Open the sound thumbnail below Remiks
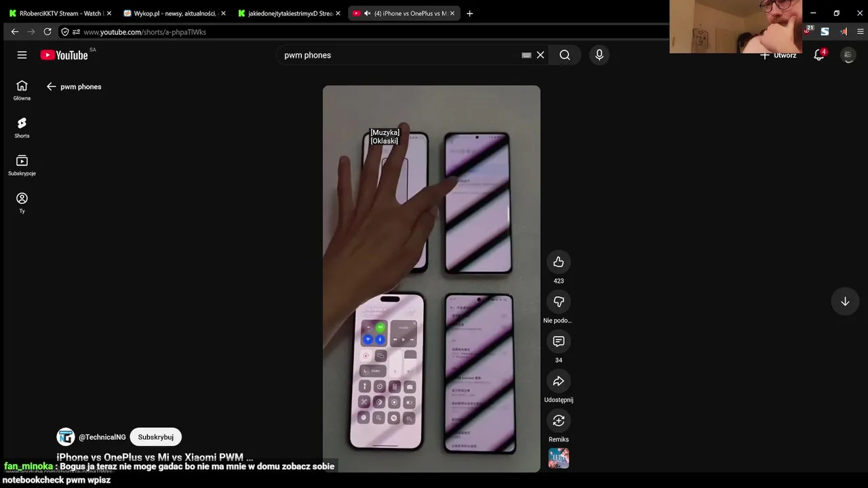The width and height of the screenshot is (868, 488). (x=558, y=458)
